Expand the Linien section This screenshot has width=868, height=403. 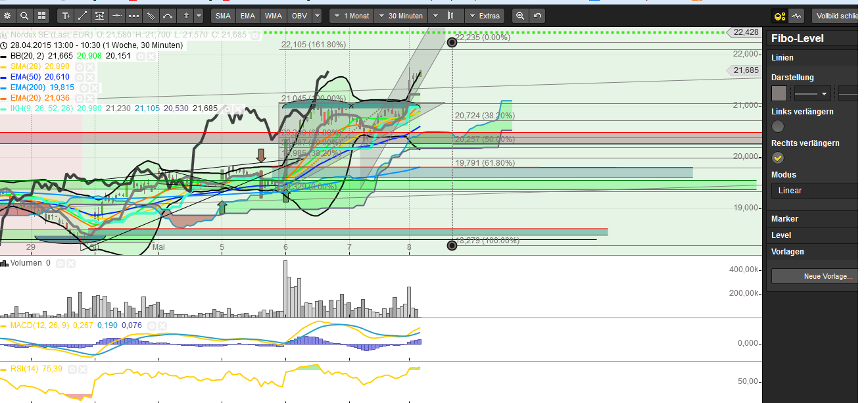pos(812,58)
